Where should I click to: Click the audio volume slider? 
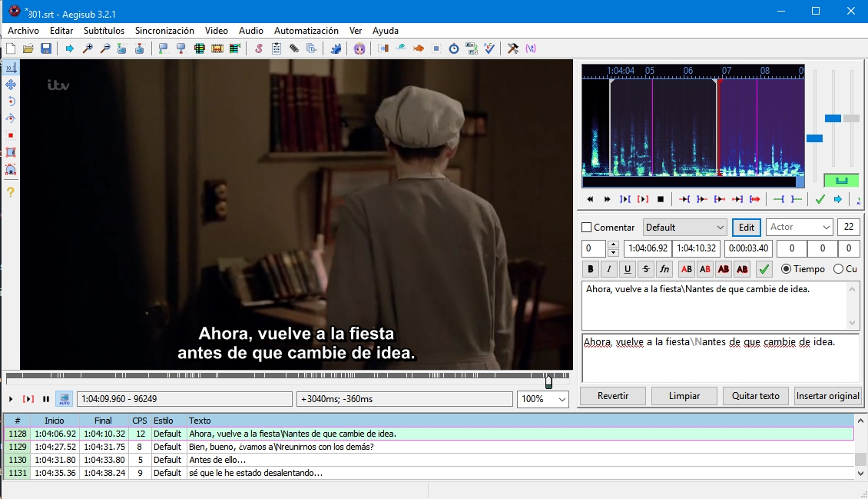coord(851,118)
